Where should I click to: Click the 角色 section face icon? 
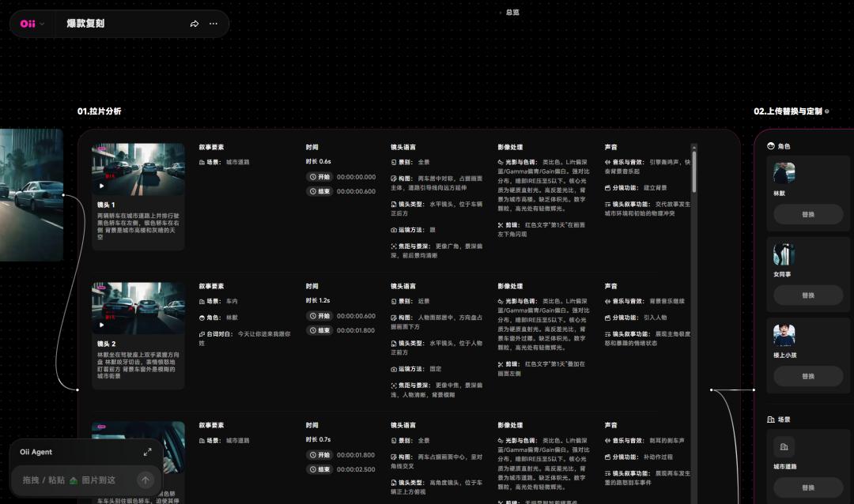771,146
